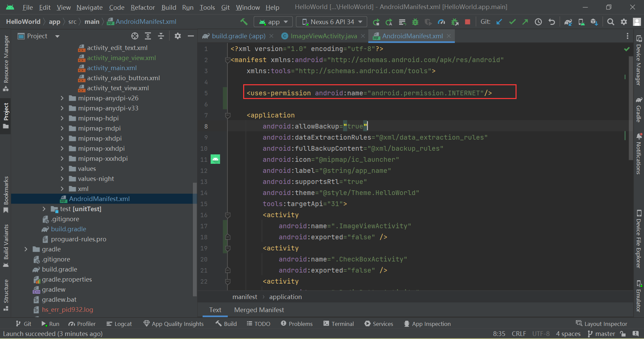Sync Project with Gradle Files icon
This screenshot has height=339, width=644.
[568, 22]
